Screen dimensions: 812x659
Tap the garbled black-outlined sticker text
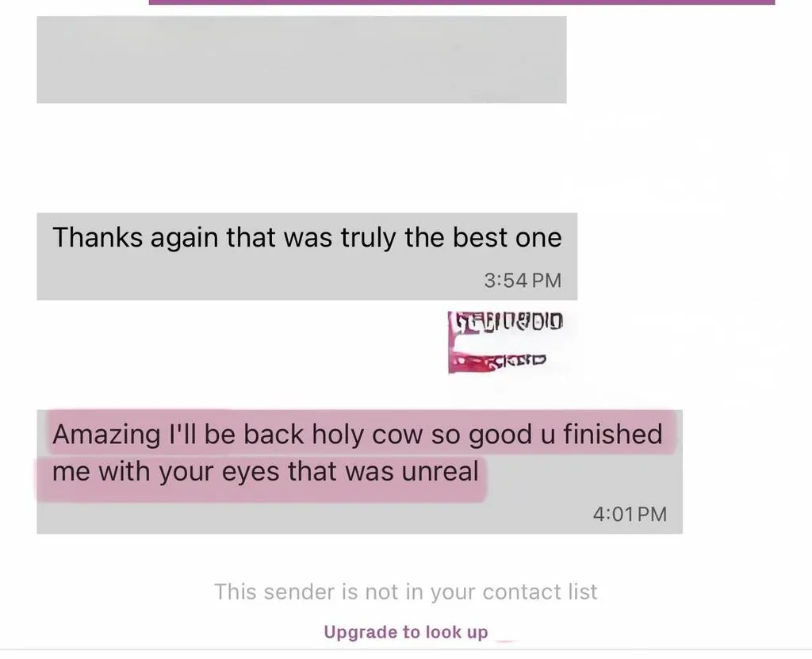pyautogui.click(x=506, y=321)
